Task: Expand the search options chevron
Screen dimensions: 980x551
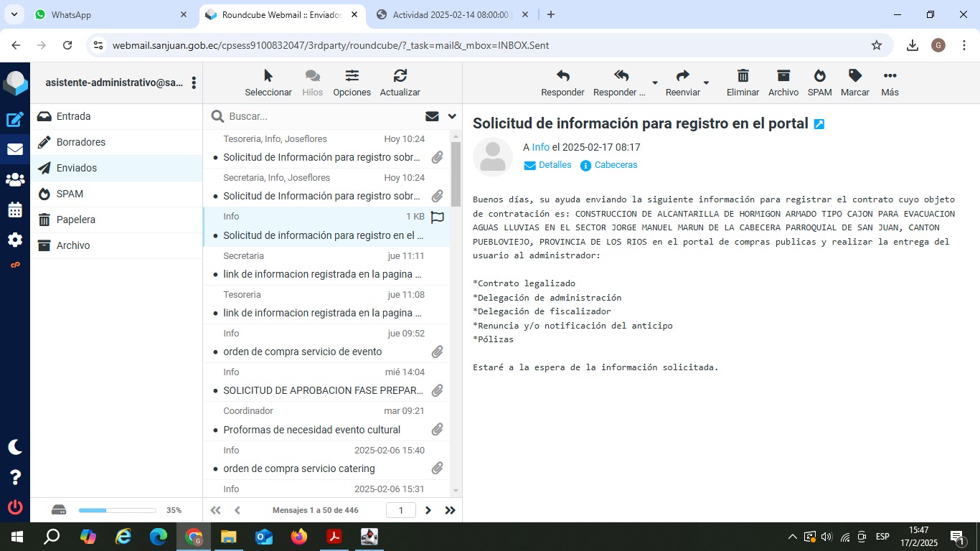Action: (452, 116)
